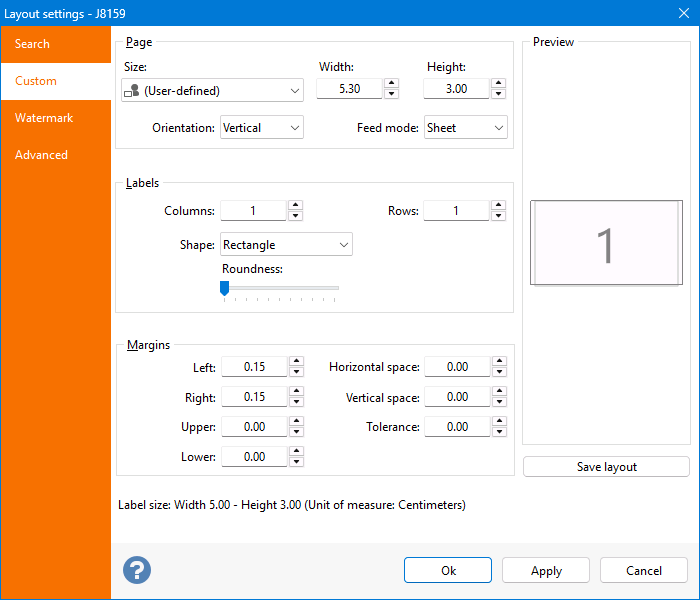Expand the Orientation dropdown
The image size is (700, 600).
pos(261,128)
